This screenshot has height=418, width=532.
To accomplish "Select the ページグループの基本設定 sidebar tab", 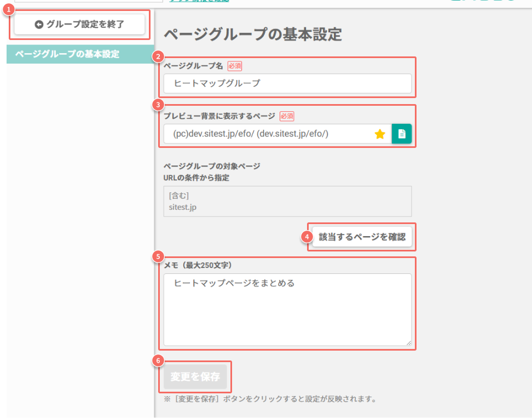I will 80,54.
